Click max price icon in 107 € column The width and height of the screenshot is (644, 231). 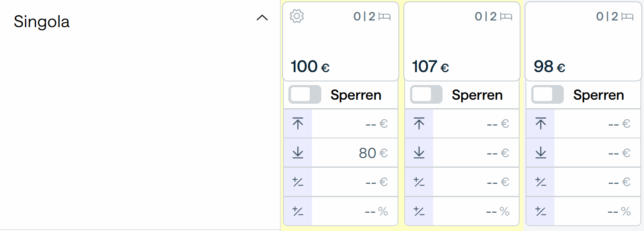[419, 124]
